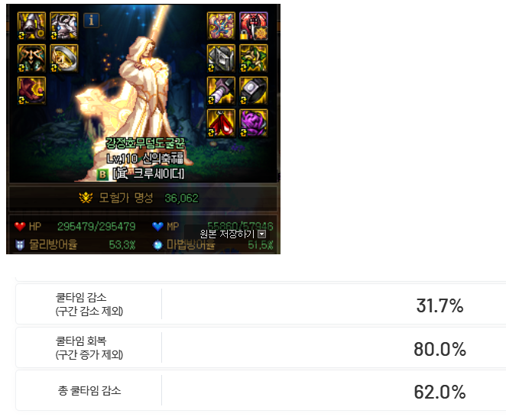Select the colorful title slot icon
This screenshot has width=506, height=420.
[x=221, y=26]
